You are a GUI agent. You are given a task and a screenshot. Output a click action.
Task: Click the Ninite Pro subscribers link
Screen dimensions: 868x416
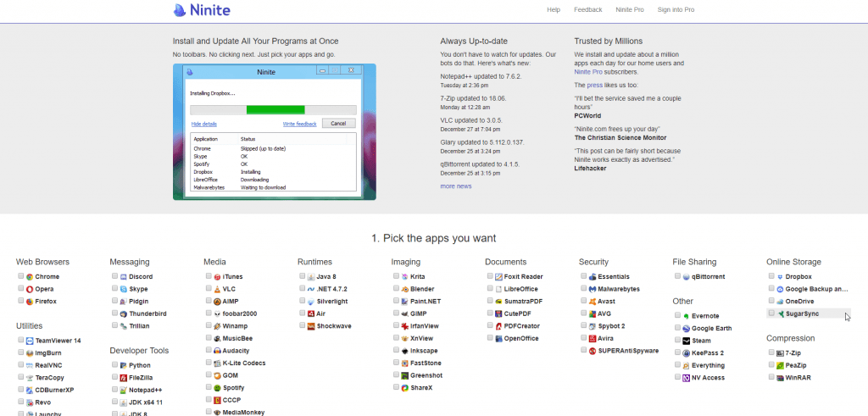(588, 72)
